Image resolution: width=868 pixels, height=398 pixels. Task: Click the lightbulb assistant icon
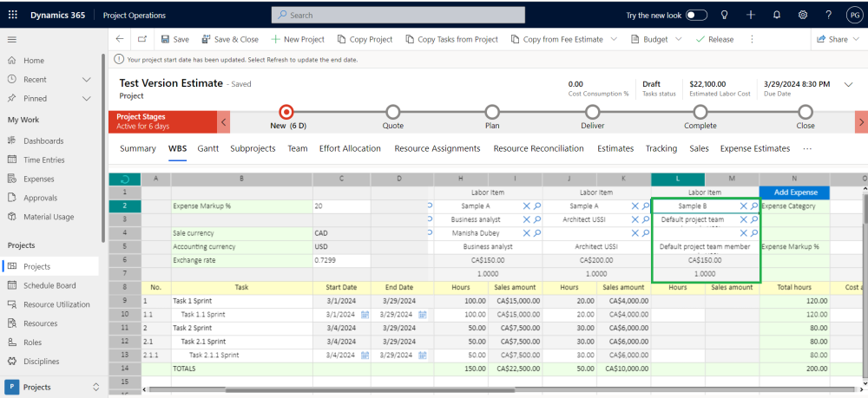click(724, 15)
